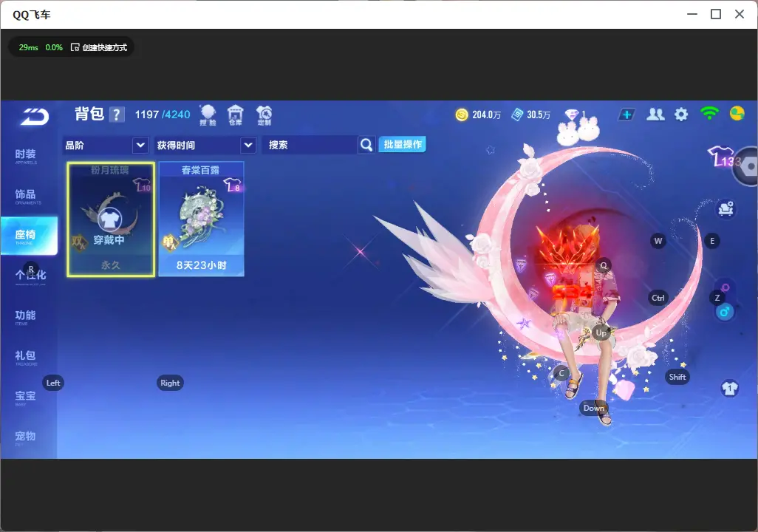Click the Left key overlay button

pos(53,383)
